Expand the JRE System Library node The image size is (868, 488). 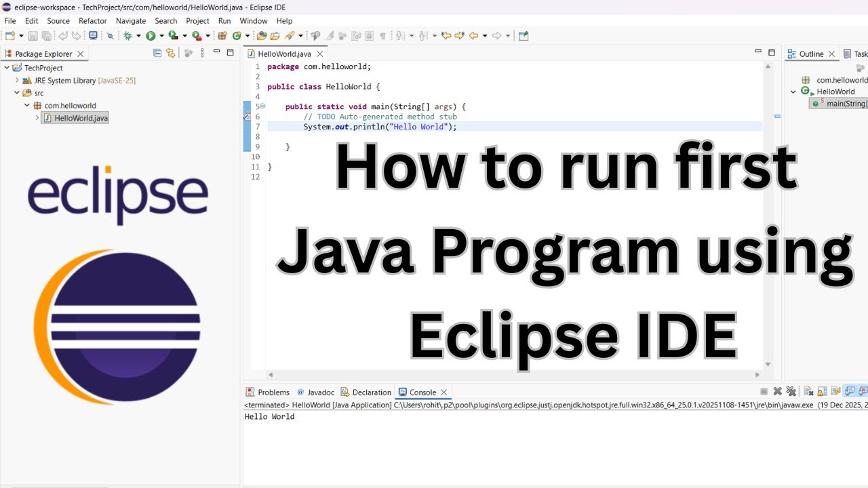tap(17, 80)
